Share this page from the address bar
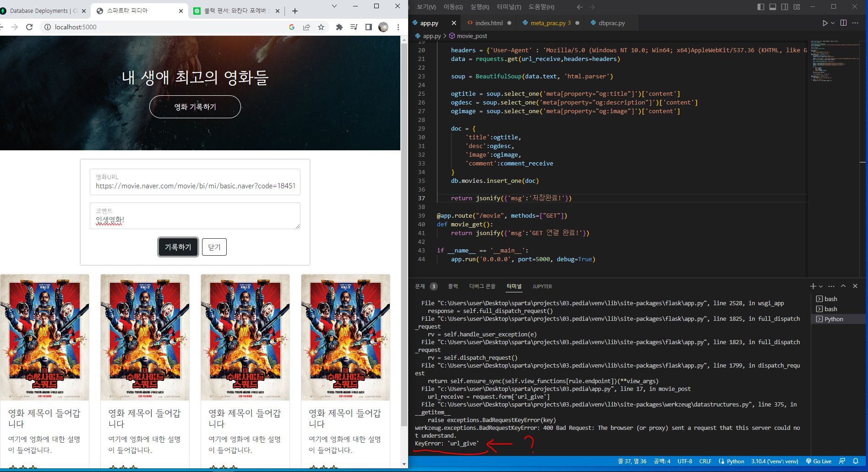The height and width of the screenshot is (472, 868). [x=306, y=27]
